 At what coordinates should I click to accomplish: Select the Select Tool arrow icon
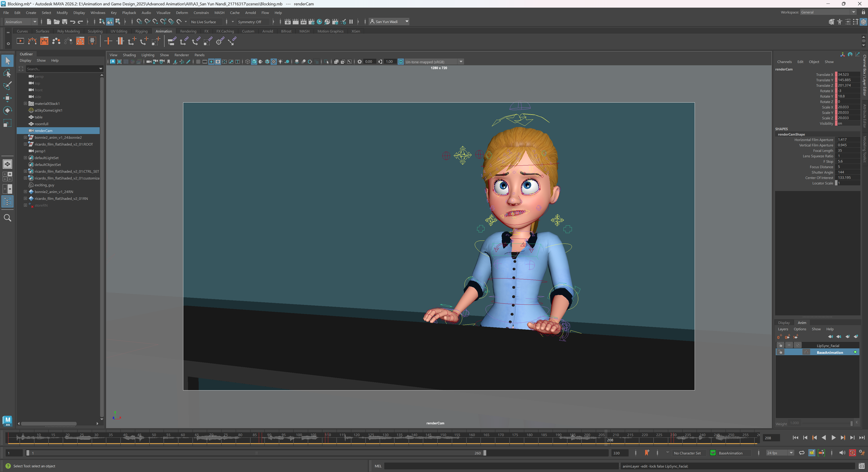click(7, 61)
